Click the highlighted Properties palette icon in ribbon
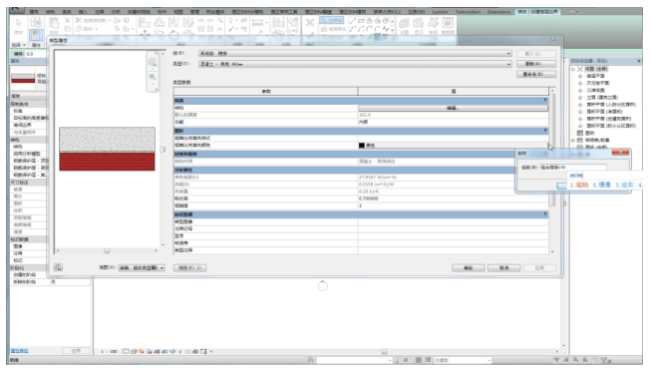The width and height of the screenshot is (651, 372). coord(36,34)
